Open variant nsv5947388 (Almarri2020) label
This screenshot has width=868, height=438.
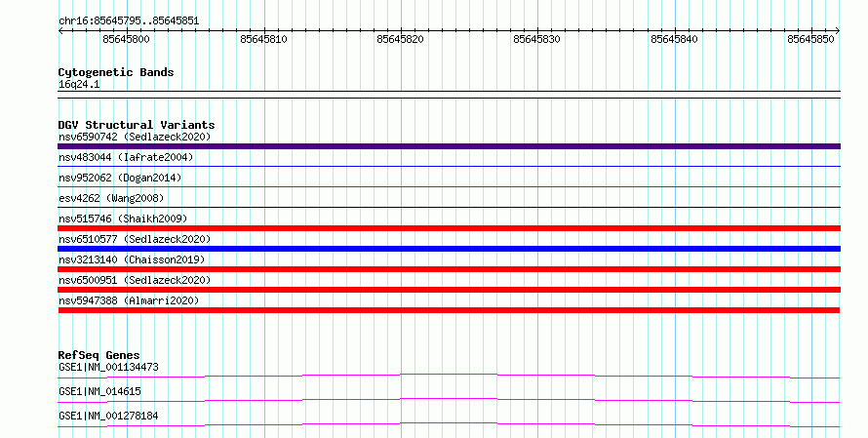129,300
